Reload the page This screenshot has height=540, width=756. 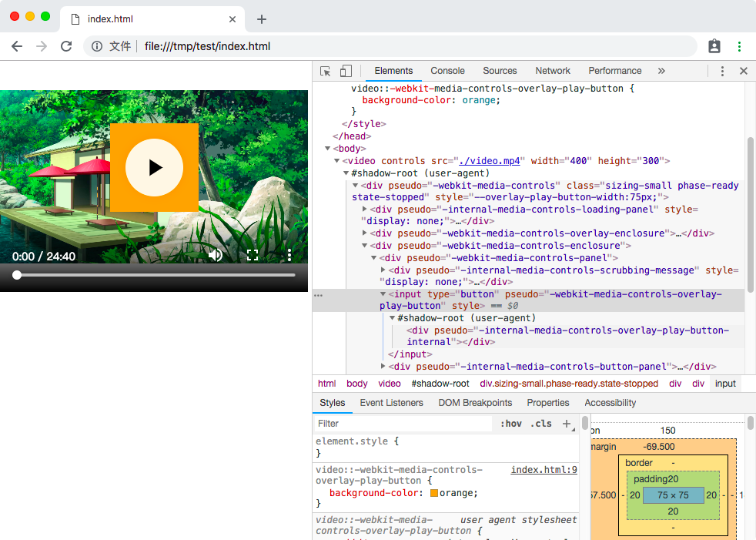(66, 46)
